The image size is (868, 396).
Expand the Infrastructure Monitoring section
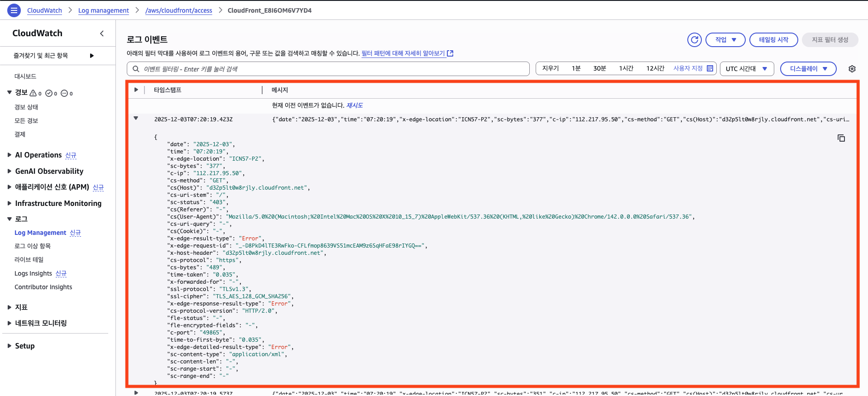tap(10, 204)
